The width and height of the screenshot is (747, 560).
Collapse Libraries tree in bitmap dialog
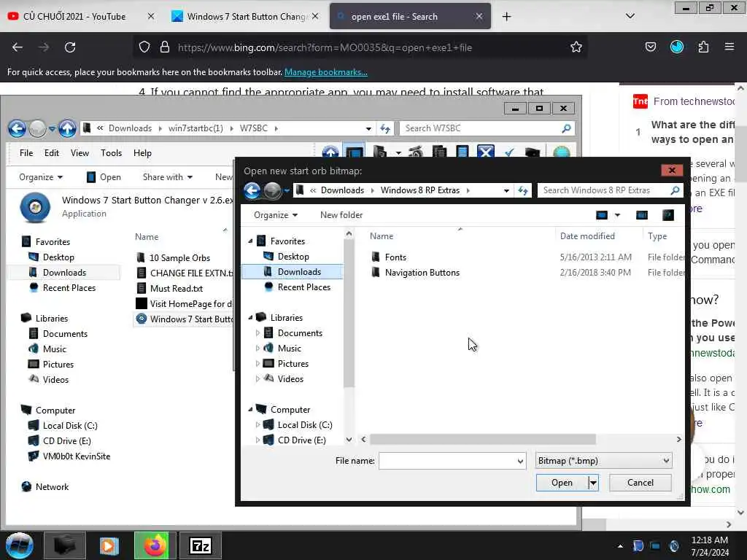click(x=251, y=318)
